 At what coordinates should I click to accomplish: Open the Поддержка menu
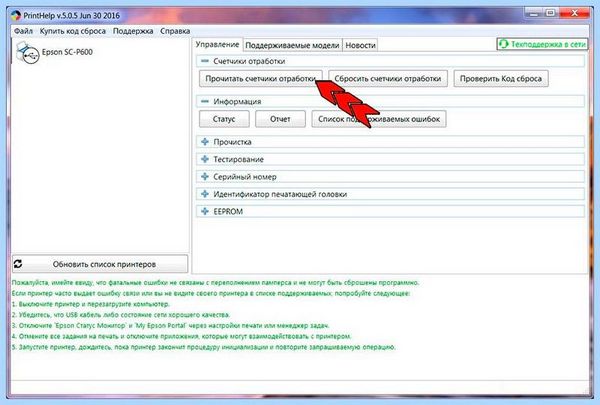(x=133, y=31)
